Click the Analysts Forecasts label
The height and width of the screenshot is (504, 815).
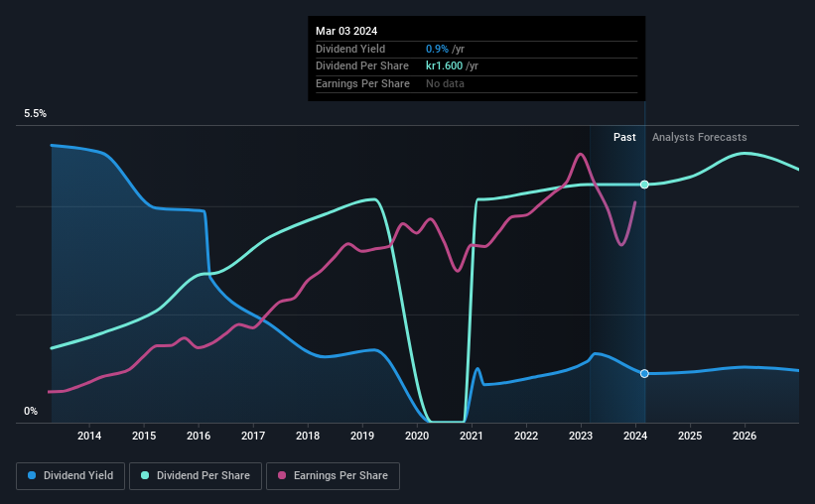700,137
